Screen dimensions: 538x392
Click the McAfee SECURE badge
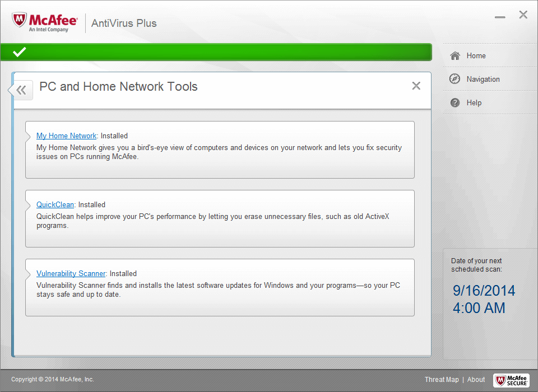tap(511, 380)
